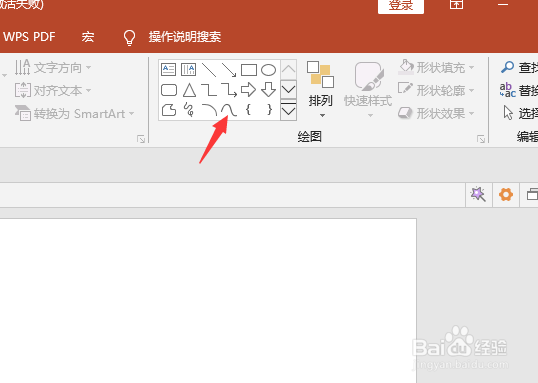Open the 排列 arrange dropdown
Image resolution: width=538 pixels, height=383 pixels.
[x=320, y=90]
